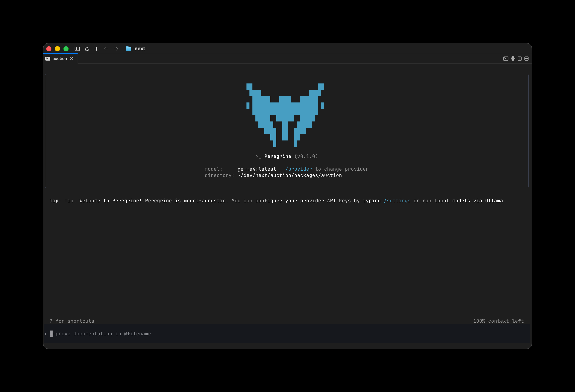Close the auction tab
The image size is (575, 392).
point(72,59)
